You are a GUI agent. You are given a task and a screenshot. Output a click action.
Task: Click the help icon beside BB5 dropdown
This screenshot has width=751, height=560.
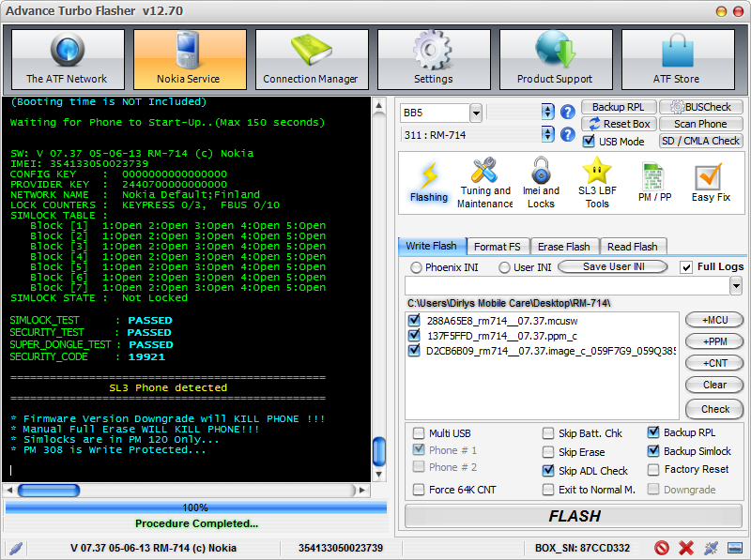click(568, 113)
